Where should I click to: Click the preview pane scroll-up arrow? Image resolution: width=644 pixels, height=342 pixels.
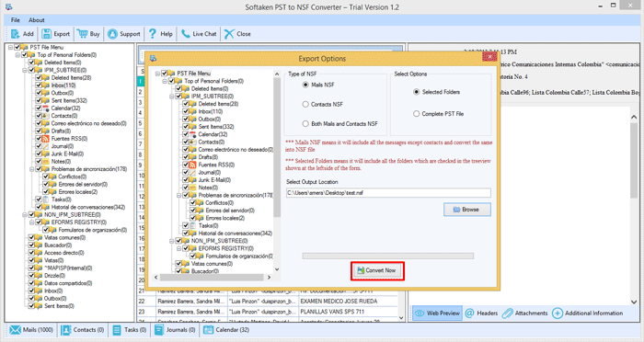coord(634,117)
